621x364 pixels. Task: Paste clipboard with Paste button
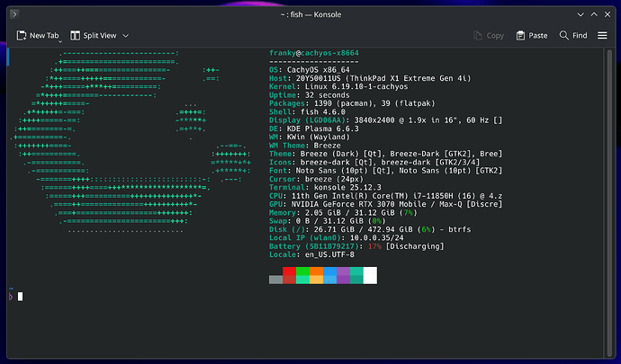532,36
